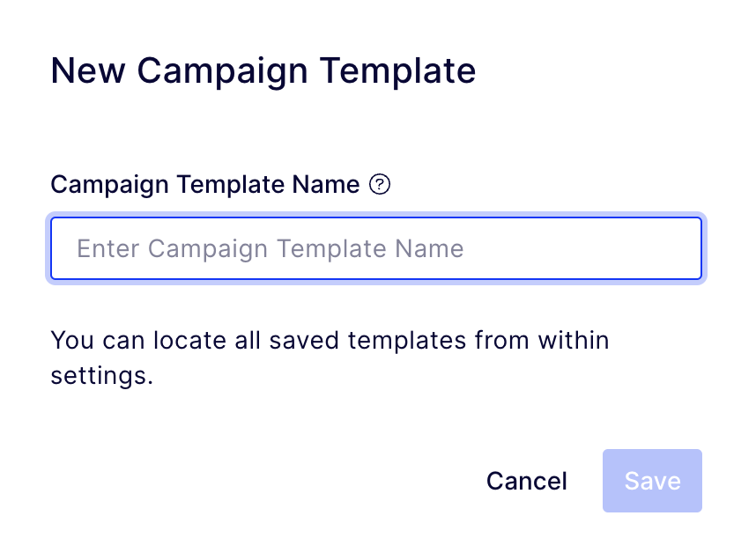Click the word "Template" in the dialog heading
The width and height of the screenshot is (756, 560).
[x=397, y=70]
